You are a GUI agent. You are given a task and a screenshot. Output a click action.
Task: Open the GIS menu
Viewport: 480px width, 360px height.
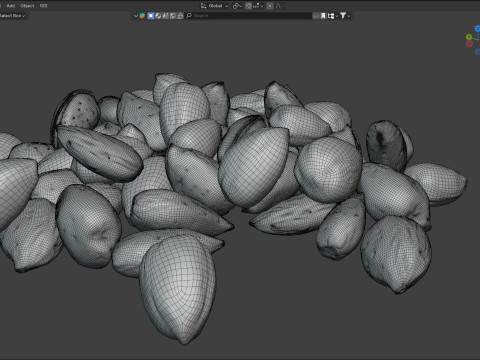click(x=43, y=6)
